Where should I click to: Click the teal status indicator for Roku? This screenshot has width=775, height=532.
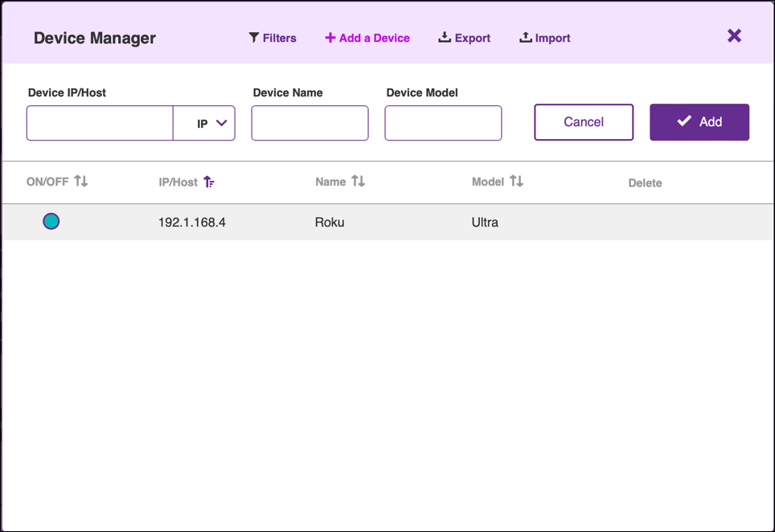51,220
